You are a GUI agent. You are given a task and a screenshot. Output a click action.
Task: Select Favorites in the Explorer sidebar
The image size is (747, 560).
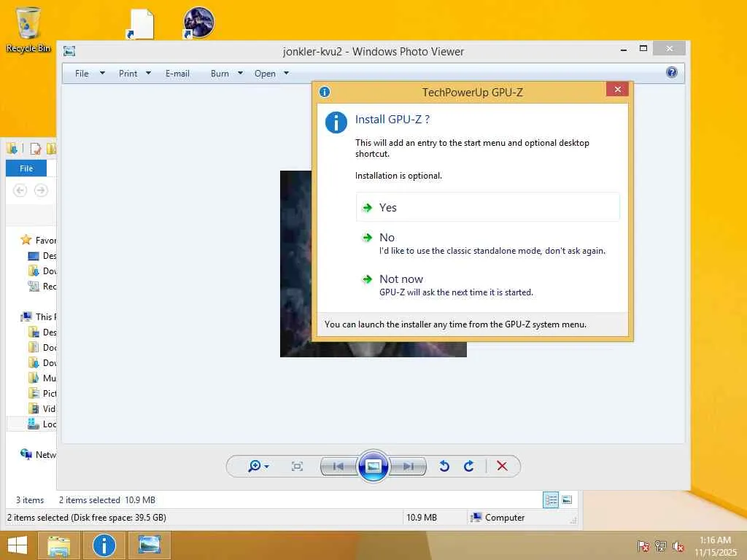click(38, 240)
